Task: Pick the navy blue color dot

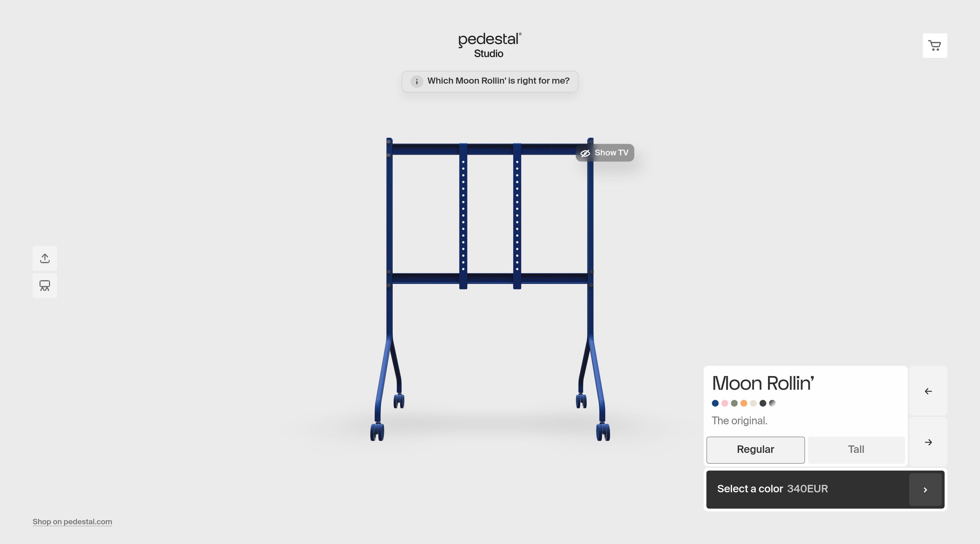Action: (x=715, y=403)
